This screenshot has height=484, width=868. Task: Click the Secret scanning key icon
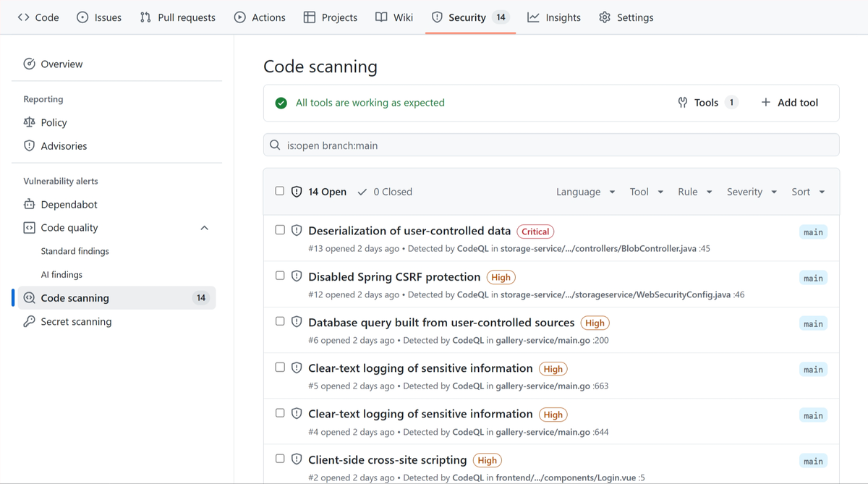tap(29, 321)
